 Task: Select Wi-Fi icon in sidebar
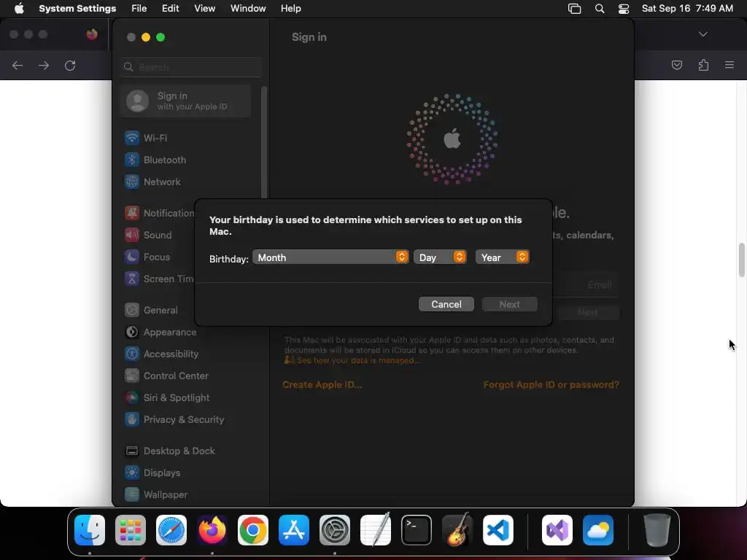tap(132, 138)
